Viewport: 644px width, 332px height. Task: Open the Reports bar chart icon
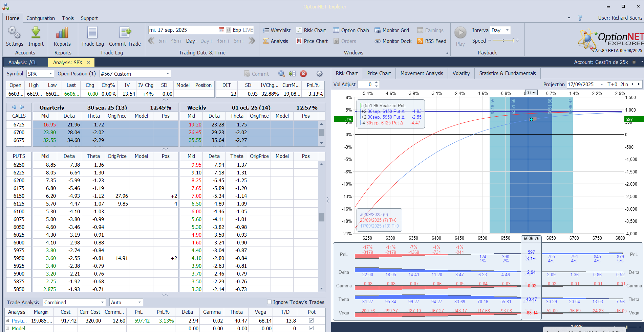click(62, 33)
